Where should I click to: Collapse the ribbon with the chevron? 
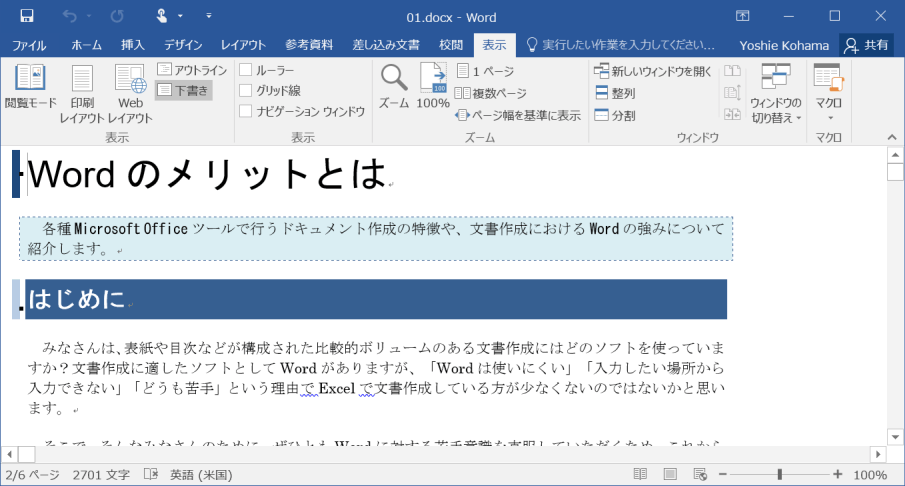892,137
